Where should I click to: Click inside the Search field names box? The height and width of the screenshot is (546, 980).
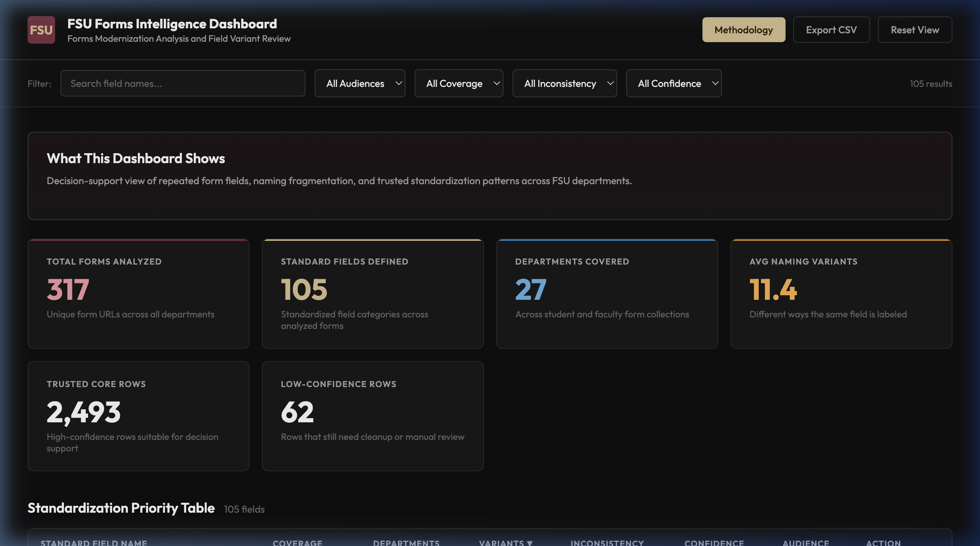point(183,83)
